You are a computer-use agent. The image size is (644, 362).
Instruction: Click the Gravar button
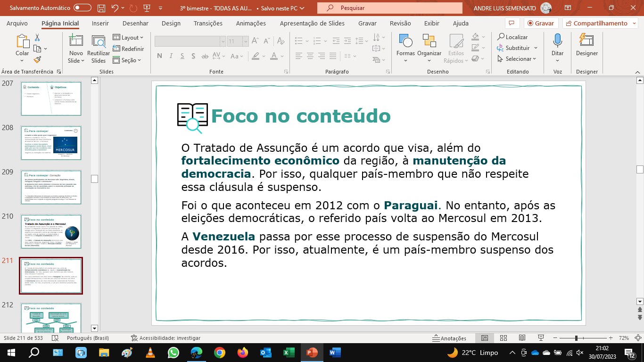[541, 23]
